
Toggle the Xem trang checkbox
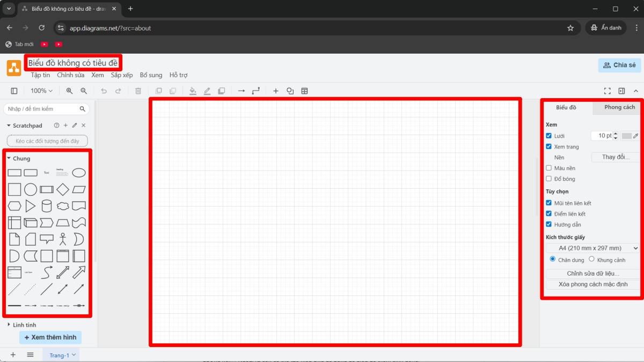point(548,146)
